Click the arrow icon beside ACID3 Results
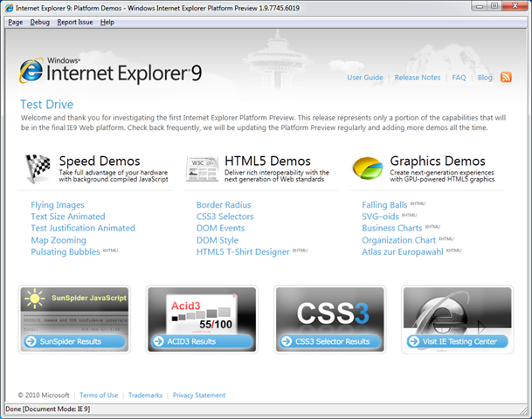Screen dimensions: 532x419 [x=158, y=341]
